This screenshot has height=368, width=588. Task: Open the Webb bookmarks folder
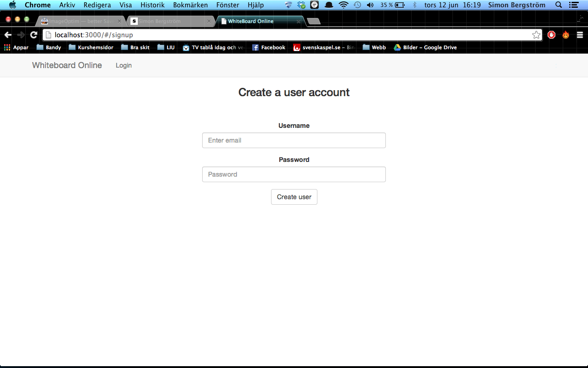pos(374,47)
